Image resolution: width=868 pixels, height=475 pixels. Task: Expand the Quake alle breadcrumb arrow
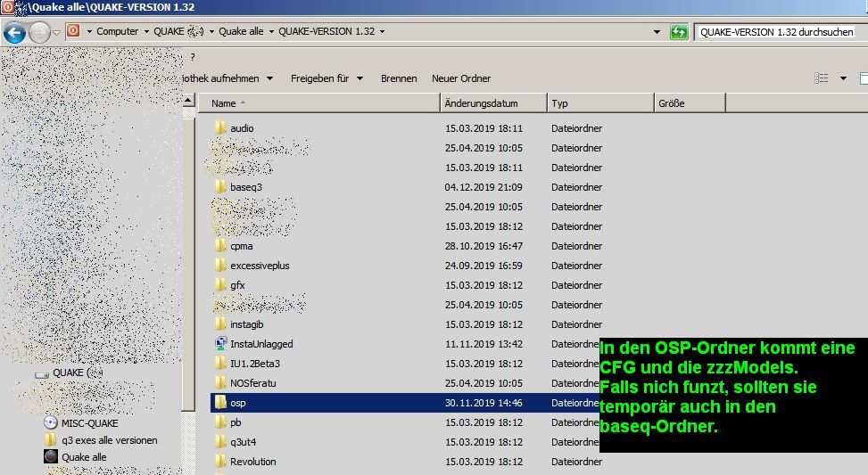[x=271, y=31]
